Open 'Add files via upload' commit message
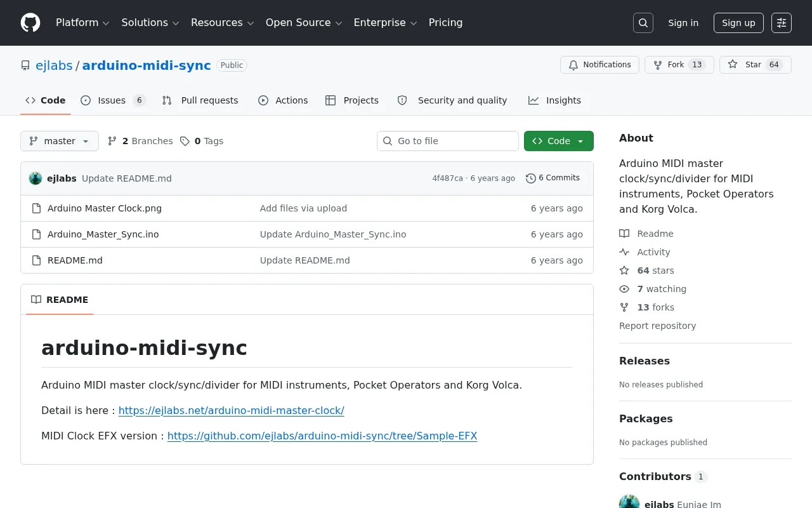812x508 pixels. (303, 208)
